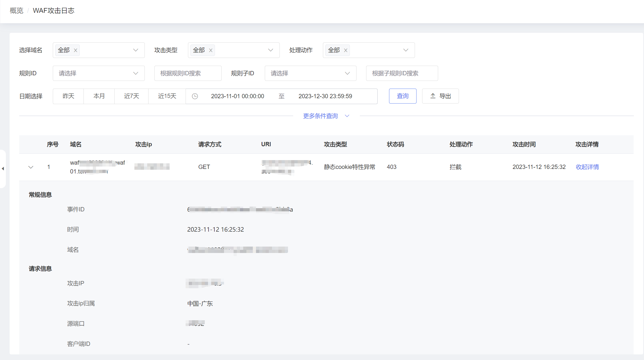The width and height of the screenshot is (644, 360).
Task: Select the 昨天 date shortcut
Action: tap(68, 96)
